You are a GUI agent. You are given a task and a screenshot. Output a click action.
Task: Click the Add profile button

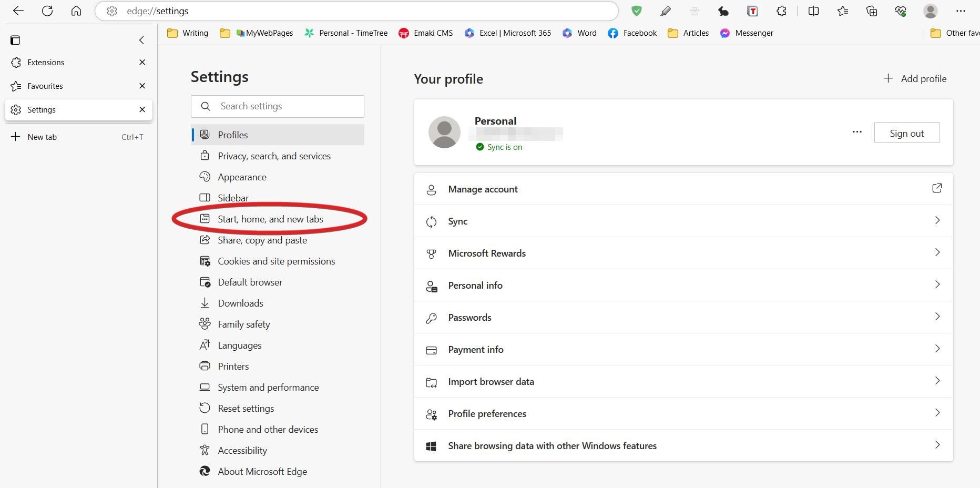click(x=915, y=79)
